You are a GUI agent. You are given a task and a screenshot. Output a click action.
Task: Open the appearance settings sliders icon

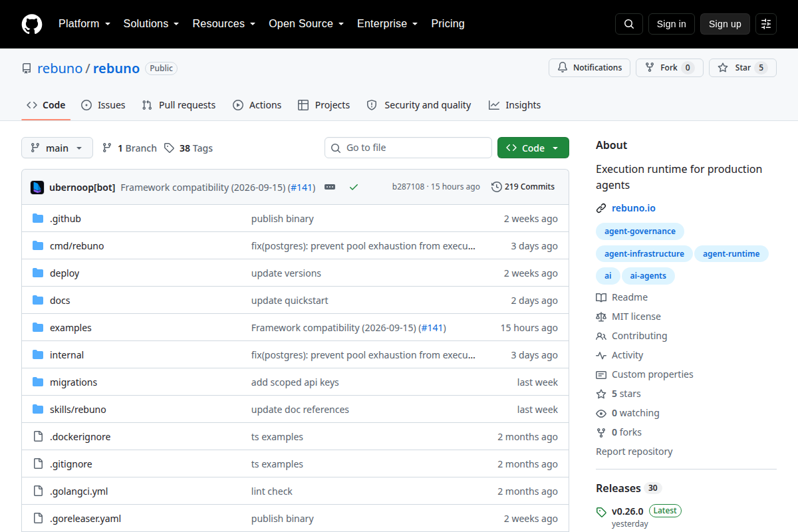766,24
